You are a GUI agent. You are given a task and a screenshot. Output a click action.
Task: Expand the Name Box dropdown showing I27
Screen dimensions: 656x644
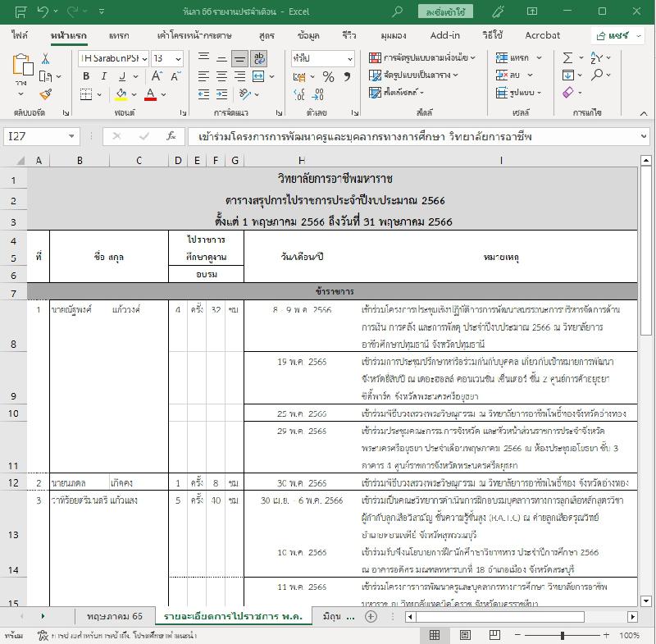click(x=72, y=137)
